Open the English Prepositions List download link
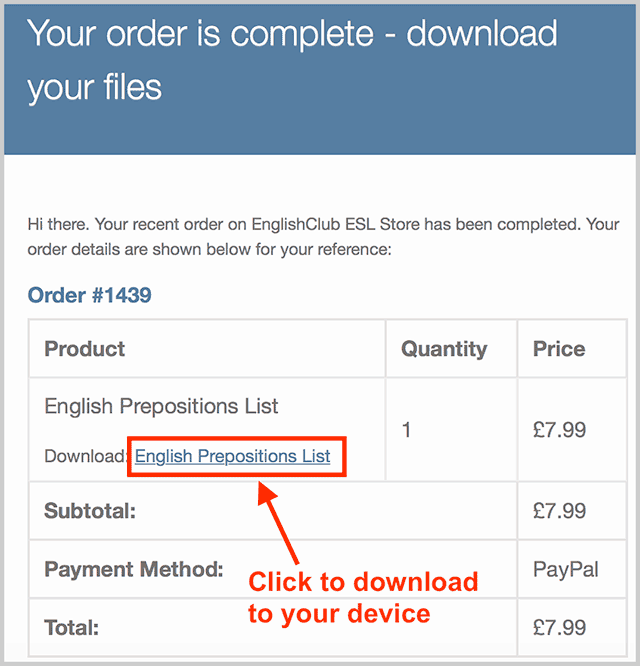 tap(232, 456)
